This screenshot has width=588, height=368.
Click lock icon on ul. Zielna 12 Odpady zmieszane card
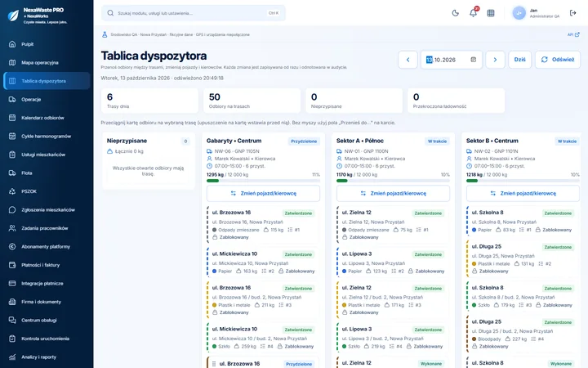(x=345, y=237)
